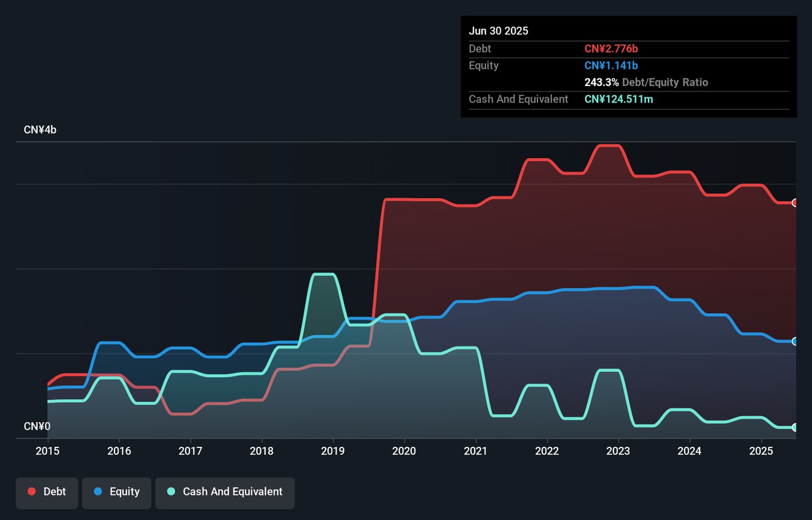Viewport: 812px width, 520px height.
Task: Click the 2025 x-axis year label
Action: pos(761,451)
